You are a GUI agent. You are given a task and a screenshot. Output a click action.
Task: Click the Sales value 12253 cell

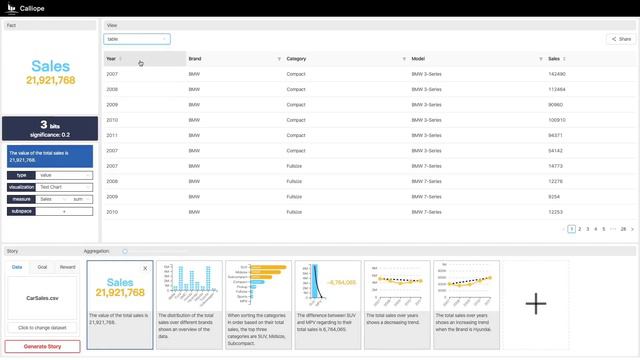click(x=556, y=212)
